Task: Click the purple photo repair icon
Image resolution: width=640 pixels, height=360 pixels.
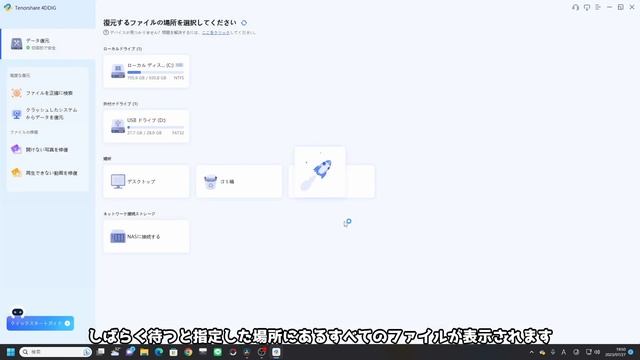Action: click(x=16, y=149)
